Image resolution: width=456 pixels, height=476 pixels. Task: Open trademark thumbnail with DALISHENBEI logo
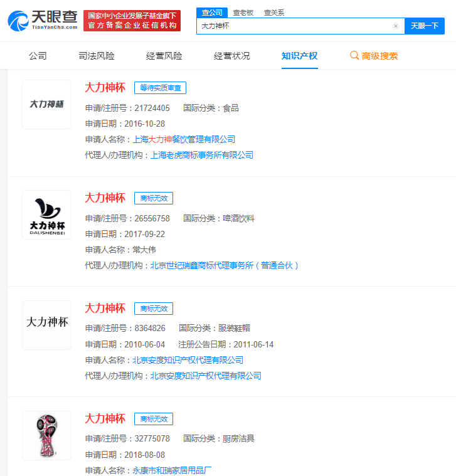click(x=47, y=215)
